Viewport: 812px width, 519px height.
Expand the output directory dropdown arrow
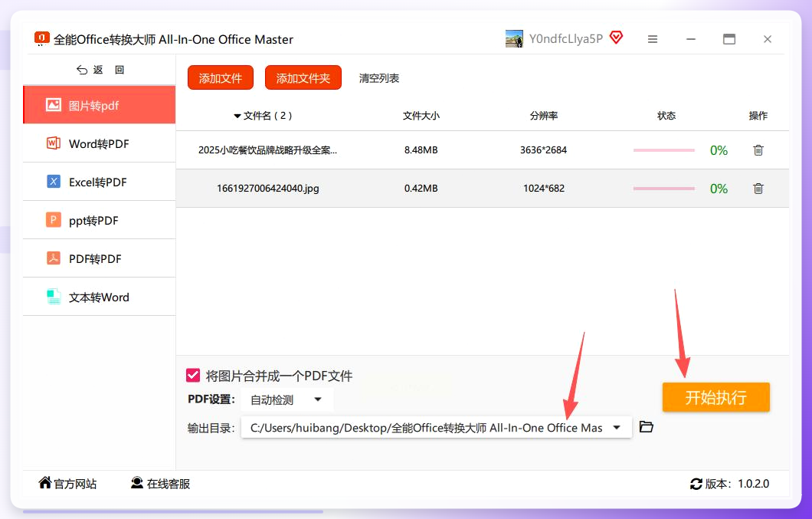point(617,428)
